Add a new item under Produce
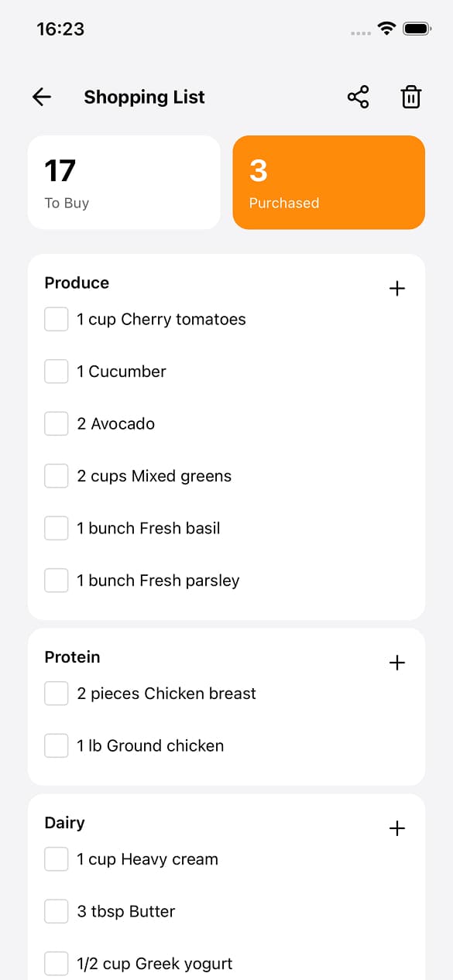 pos(397,287)
